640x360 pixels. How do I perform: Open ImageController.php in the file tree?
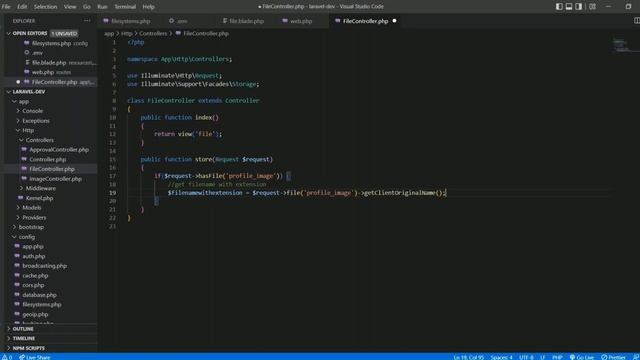tap(55, 179)
